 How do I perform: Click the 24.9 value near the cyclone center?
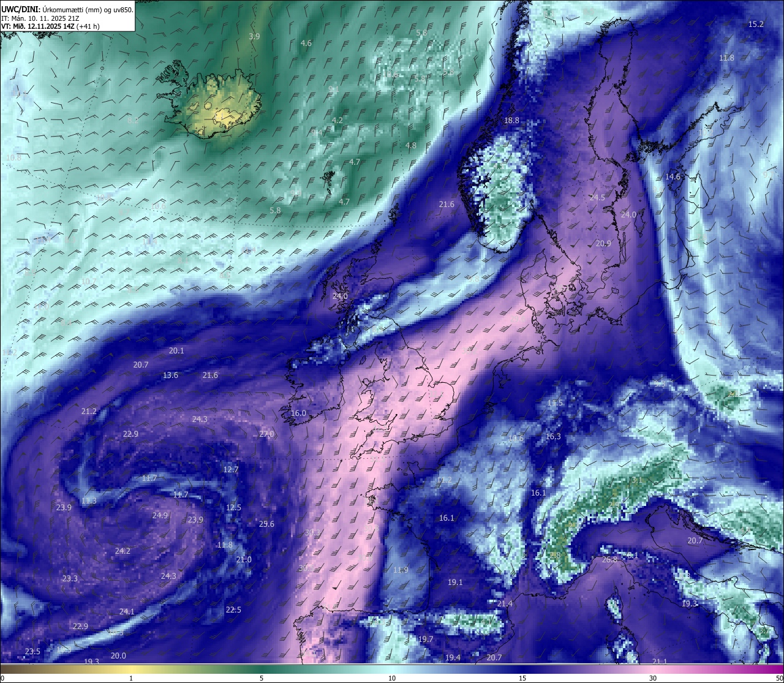coord(160,516)
